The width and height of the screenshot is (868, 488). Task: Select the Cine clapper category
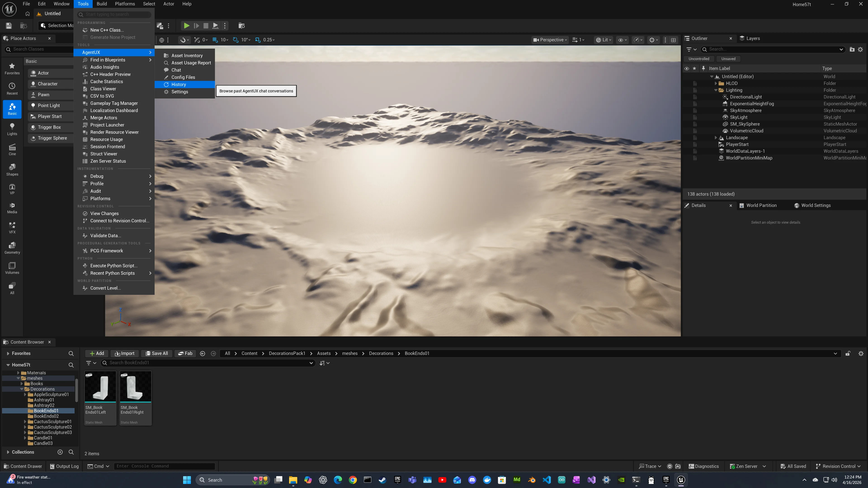pyautogui.click(x=12, y=150)
